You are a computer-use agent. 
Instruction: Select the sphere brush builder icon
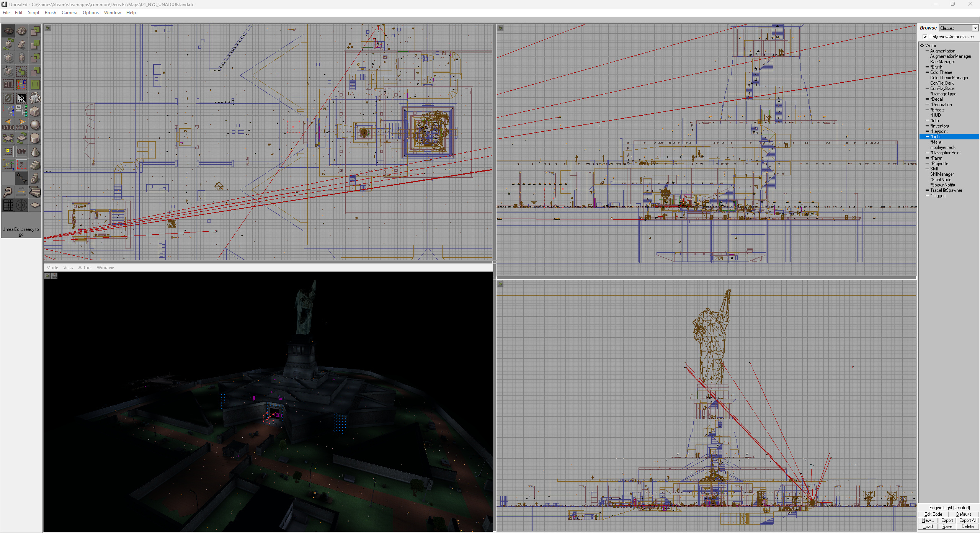tap(35, 125)
